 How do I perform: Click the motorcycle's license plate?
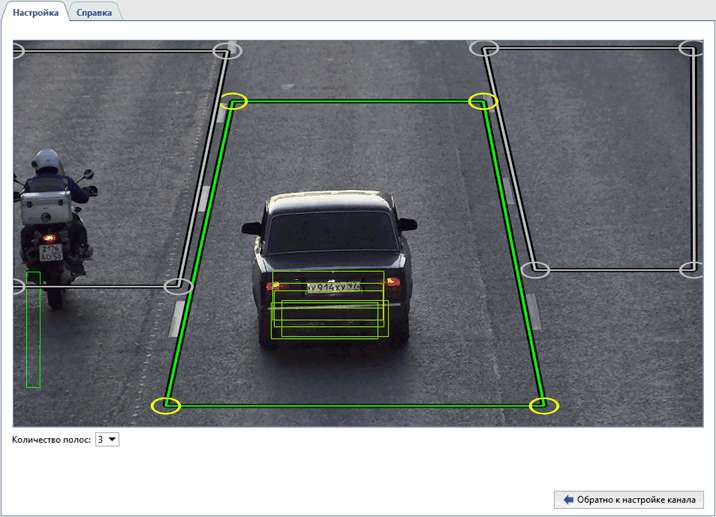51,253
